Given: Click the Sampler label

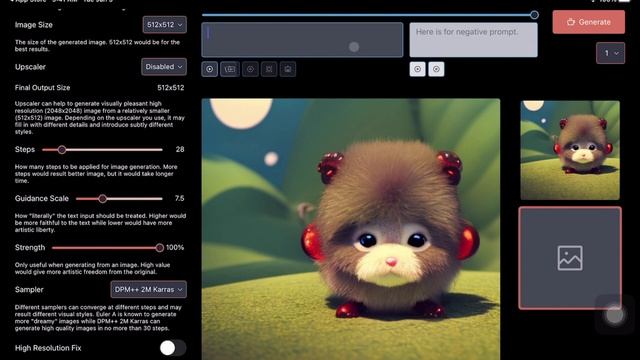Looking at the screenshot, I should click(x=29, y=289).
